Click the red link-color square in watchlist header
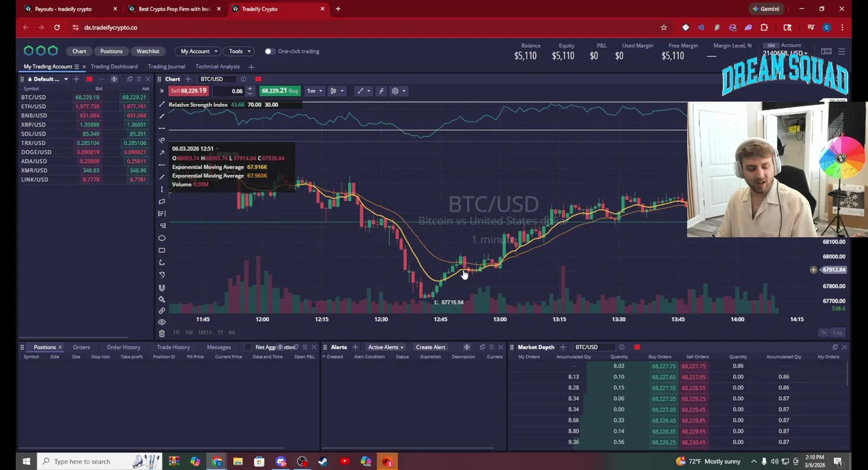This screenshot has width=868, height=470. click(x=89, y=79)
